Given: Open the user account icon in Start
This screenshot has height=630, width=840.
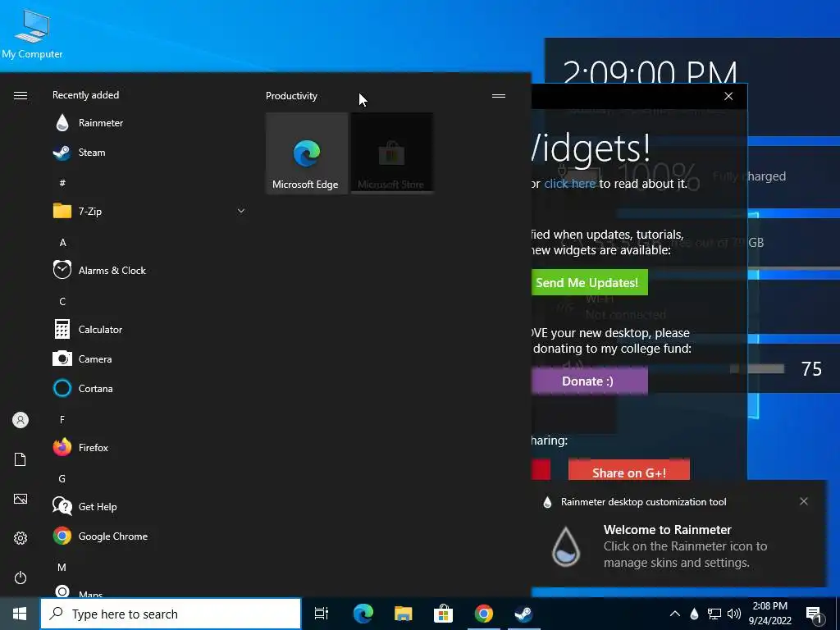Looking at the screenshot, I should point(21,420).
